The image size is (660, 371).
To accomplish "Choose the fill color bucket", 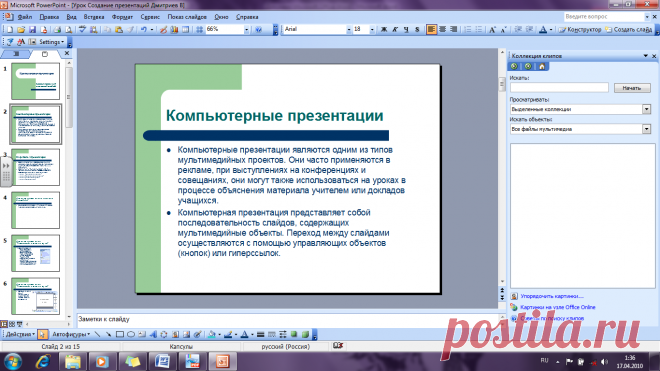I will 212,334.
